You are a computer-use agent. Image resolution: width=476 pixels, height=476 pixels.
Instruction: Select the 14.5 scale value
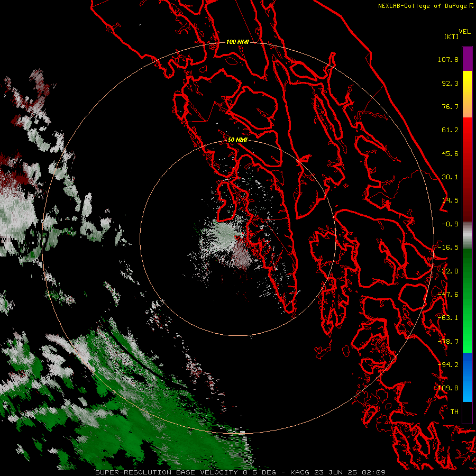pos(450,200)
